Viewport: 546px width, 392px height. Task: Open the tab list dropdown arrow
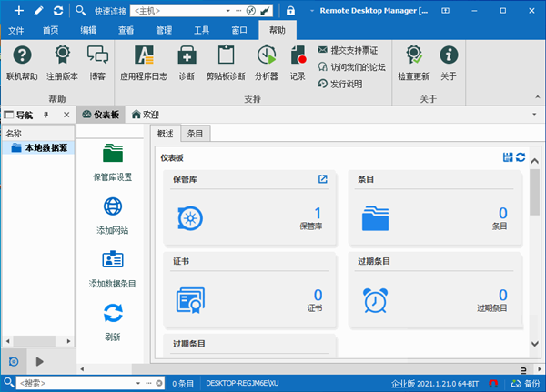(534, 115)
